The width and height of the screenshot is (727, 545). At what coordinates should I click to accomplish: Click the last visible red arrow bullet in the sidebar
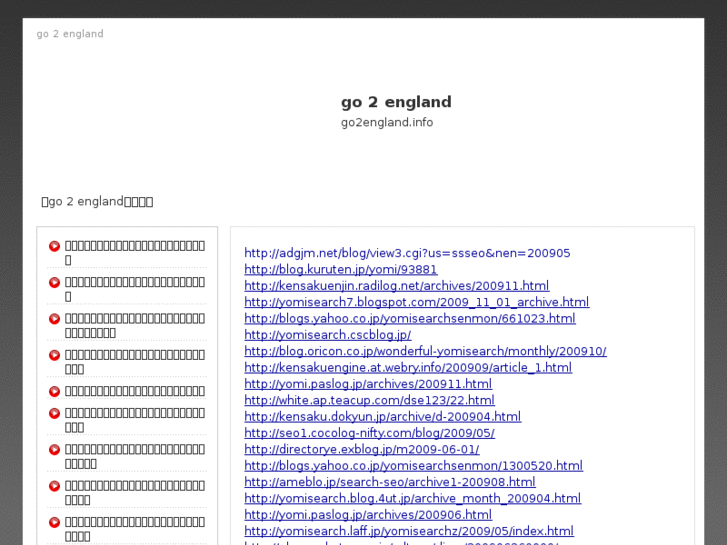click(x=54, y=522)
